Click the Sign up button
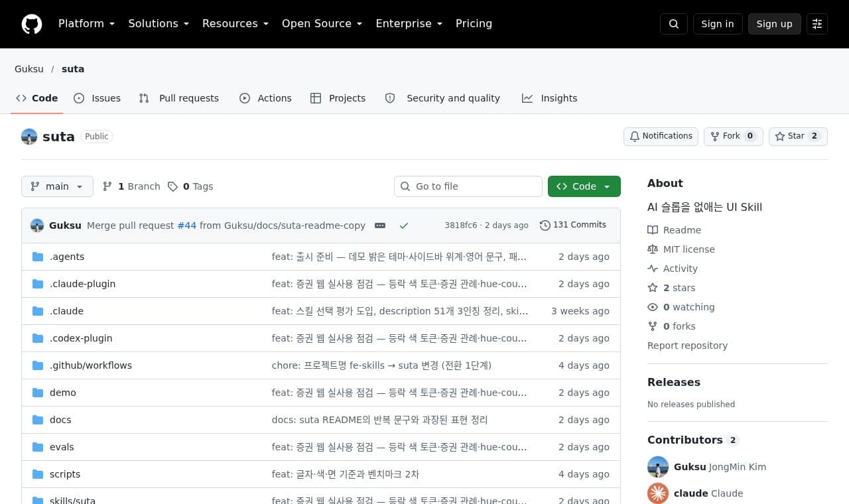849x504 pixels. [775, 24]
